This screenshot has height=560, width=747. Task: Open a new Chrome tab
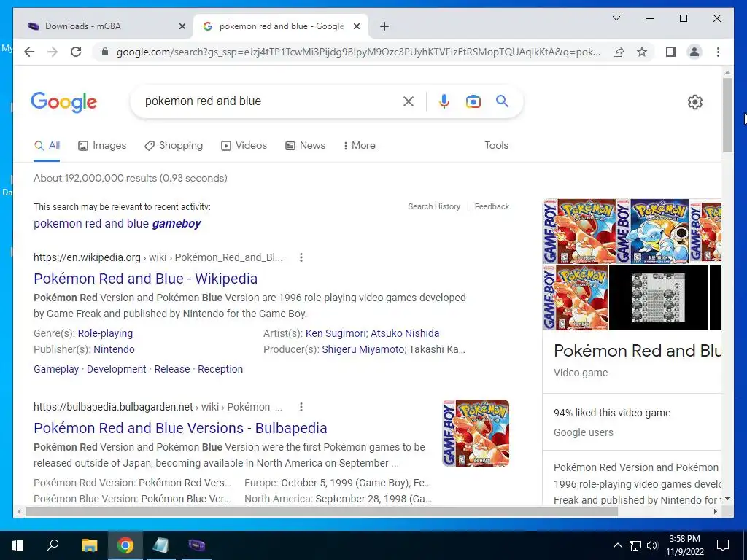[384, 26]
